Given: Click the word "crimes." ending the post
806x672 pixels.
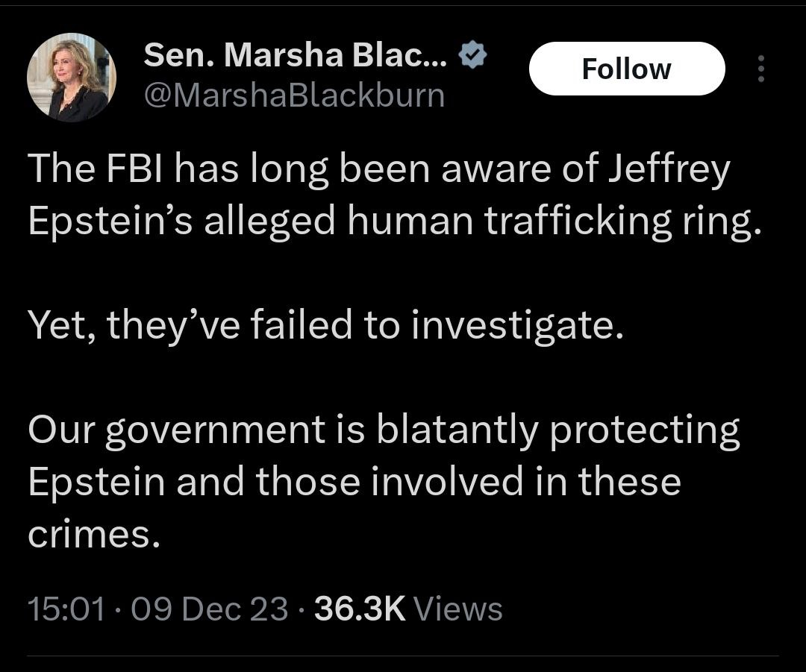Looking at the screenshot, I should [x=94, y=534].
